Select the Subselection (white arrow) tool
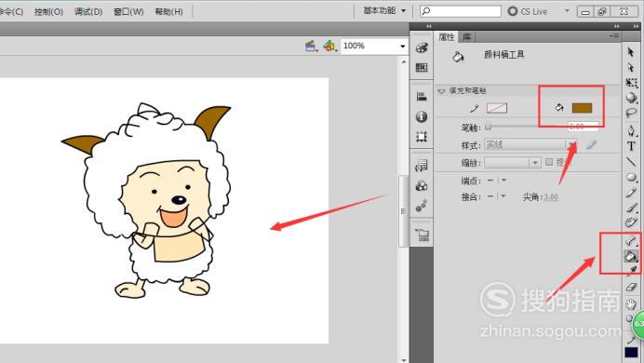Image resolution: width=644 pixels, height=363 pixels. tap(631, 67)
